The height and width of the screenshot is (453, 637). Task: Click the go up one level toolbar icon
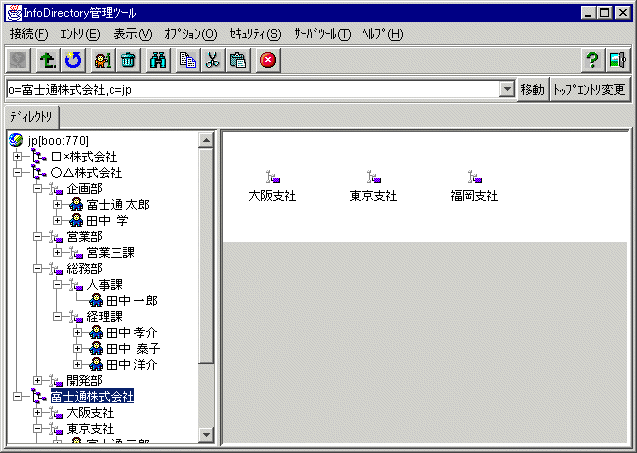point(48,61)
